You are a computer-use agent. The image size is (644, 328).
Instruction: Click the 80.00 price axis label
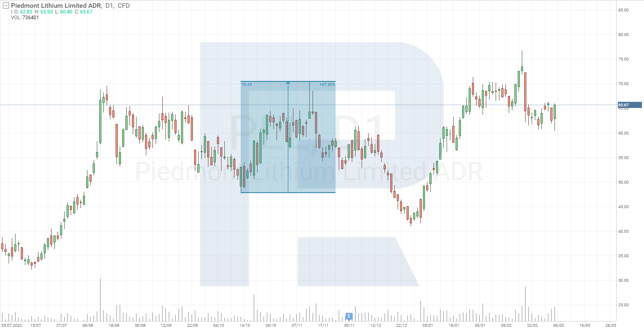(624, 35)
